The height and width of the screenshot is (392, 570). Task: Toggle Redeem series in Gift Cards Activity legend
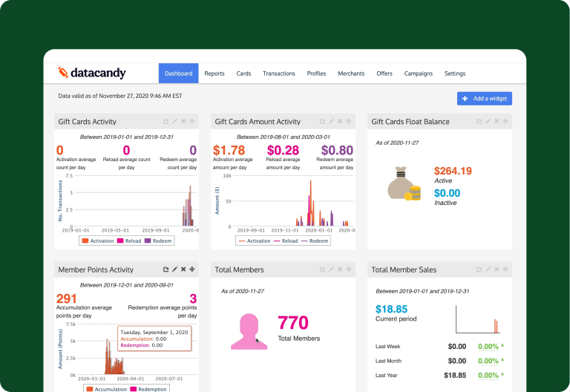pyautogui.click(x=158, y=241)
